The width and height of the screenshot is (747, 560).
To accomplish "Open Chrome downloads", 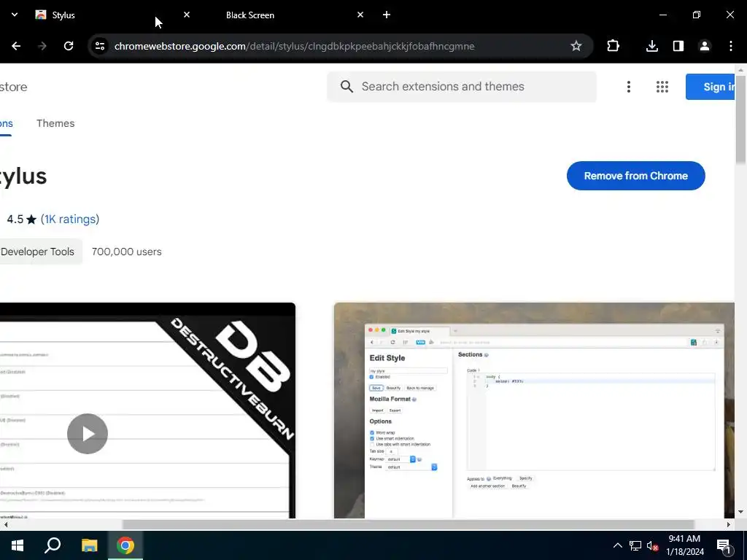I will coord(651,46).
